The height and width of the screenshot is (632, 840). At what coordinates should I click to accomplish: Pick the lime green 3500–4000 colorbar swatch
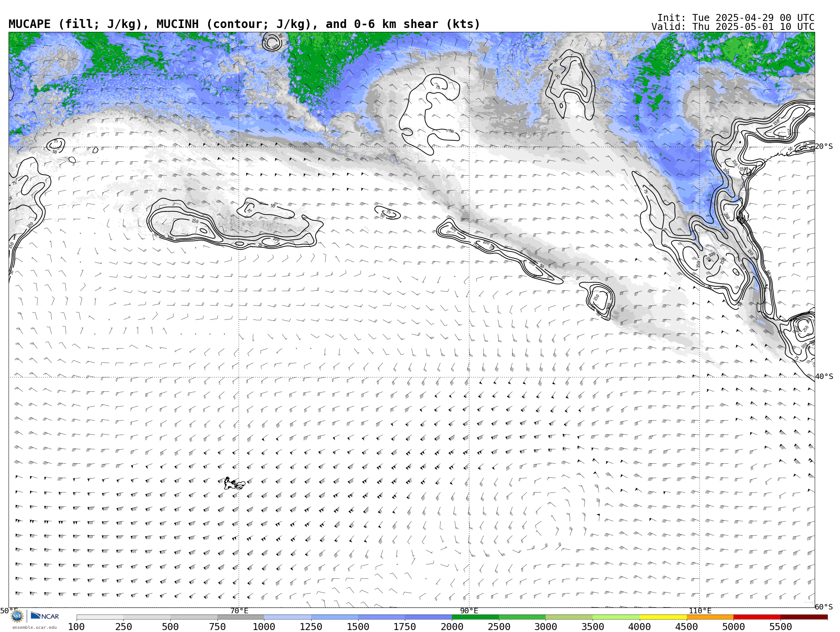click(x=616, y=617)
